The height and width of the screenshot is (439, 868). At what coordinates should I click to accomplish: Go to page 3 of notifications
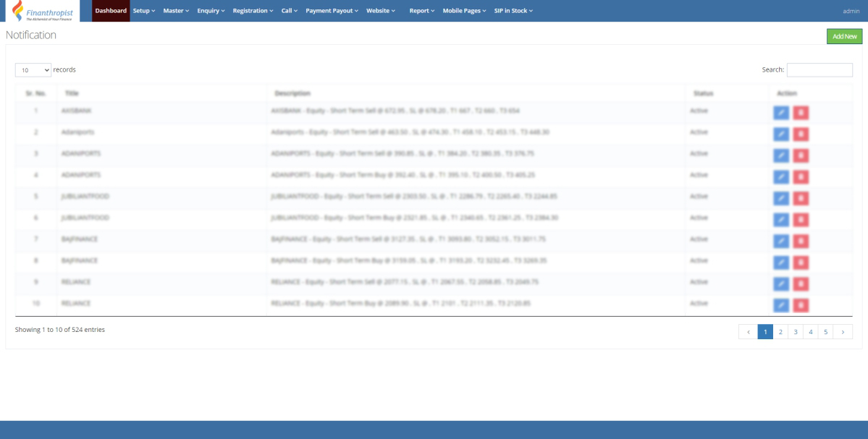[x=796, y=332]
